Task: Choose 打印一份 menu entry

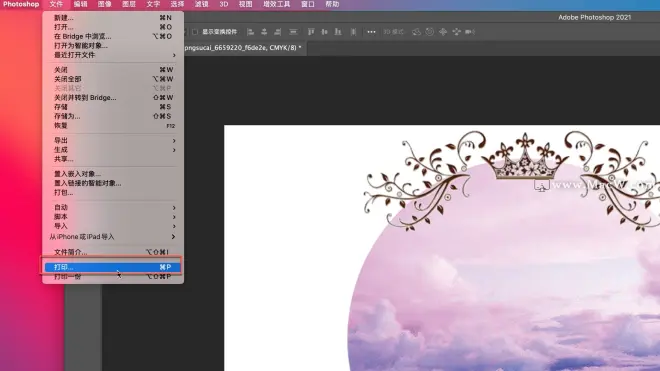Action: tap(113, 277)
